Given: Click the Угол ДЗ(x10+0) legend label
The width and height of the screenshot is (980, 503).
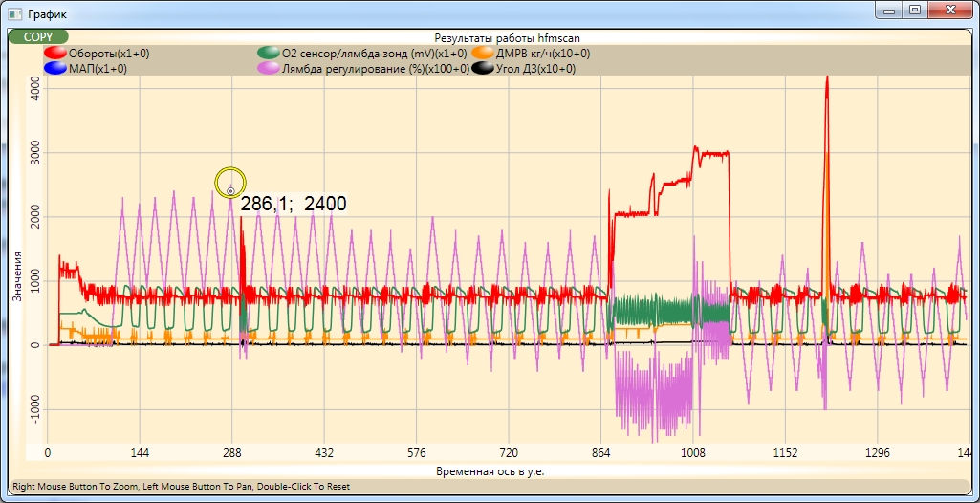Looking at the screenshot, I should coord(535,69).
